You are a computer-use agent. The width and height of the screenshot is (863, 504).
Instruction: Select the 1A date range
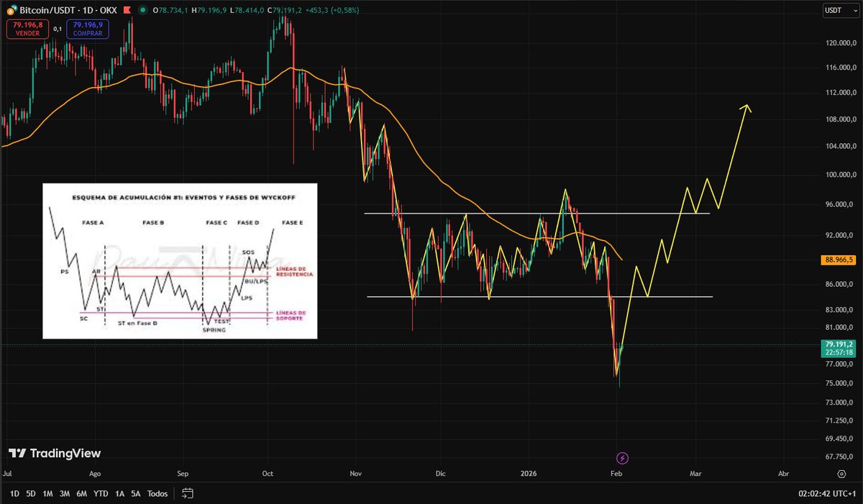click(119, 494)
